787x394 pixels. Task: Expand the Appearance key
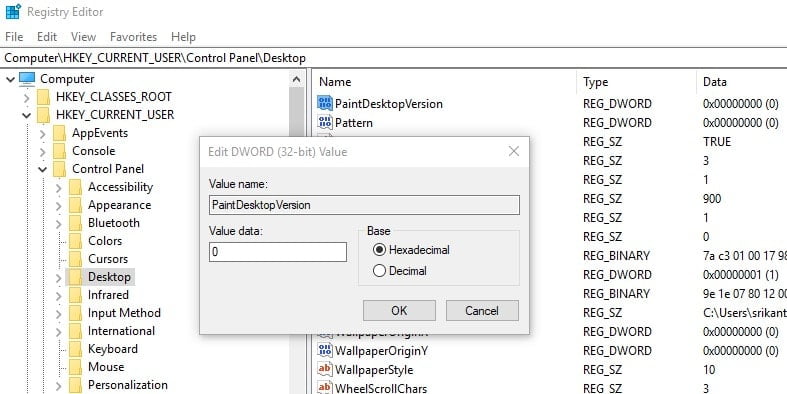(59, 206)
